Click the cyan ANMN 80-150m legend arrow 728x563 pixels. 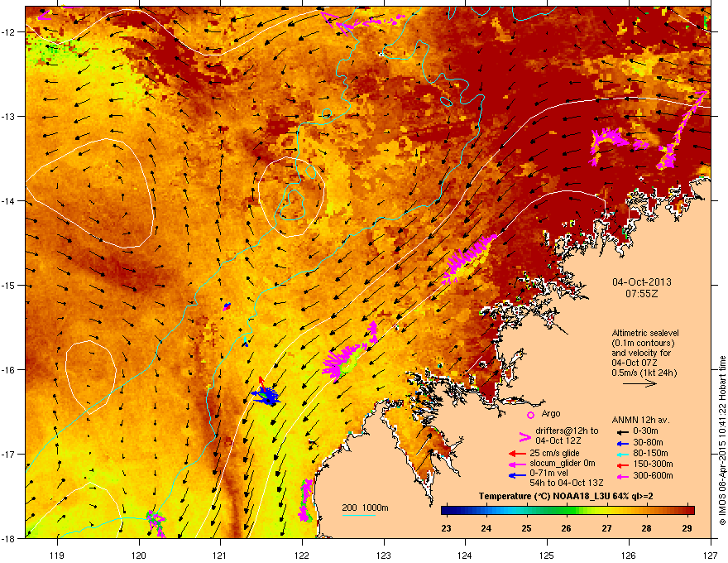pos(622,454)
